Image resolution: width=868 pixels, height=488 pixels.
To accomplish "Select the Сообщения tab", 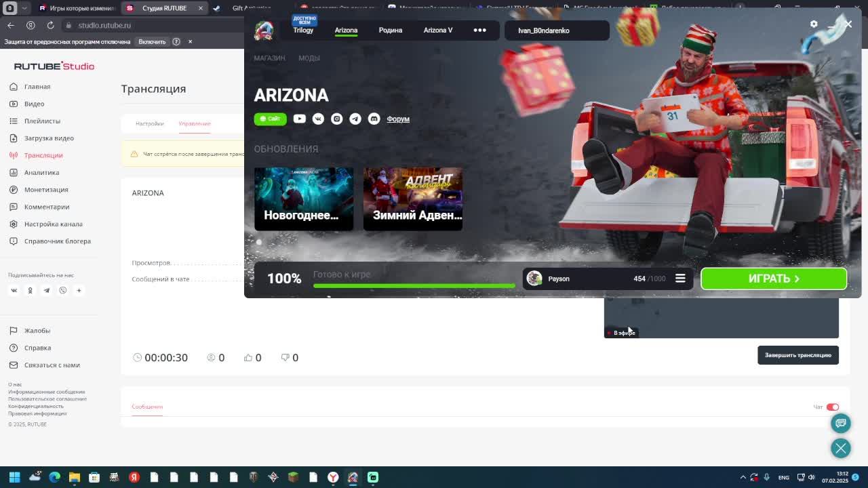I will click(147, 407).
